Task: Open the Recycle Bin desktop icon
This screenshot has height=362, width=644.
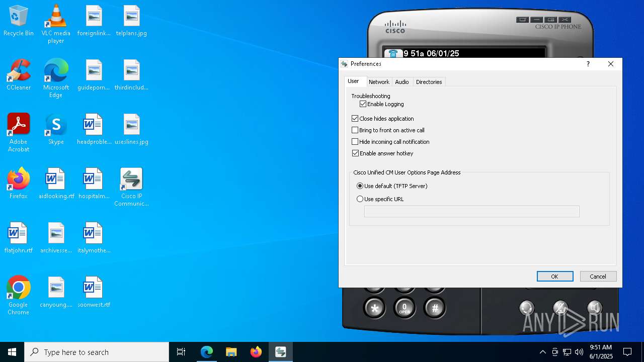Action: click(19, 21)
